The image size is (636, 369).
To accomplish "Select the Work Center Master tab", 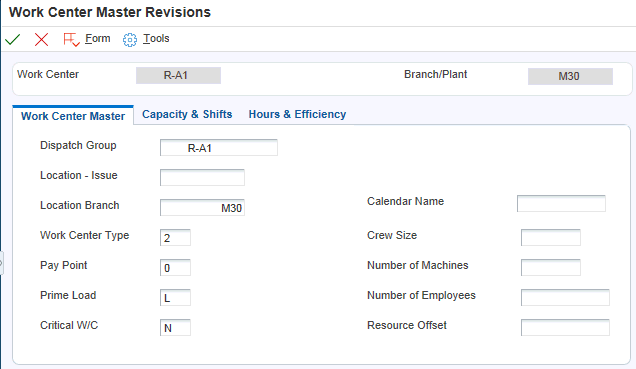I will coord(73,116).
